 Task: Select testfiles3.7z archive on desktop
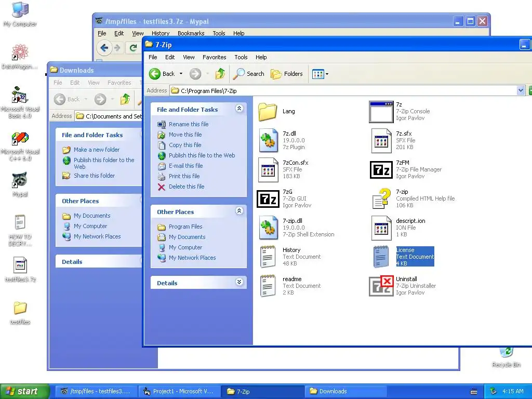(x=20, y=270)
